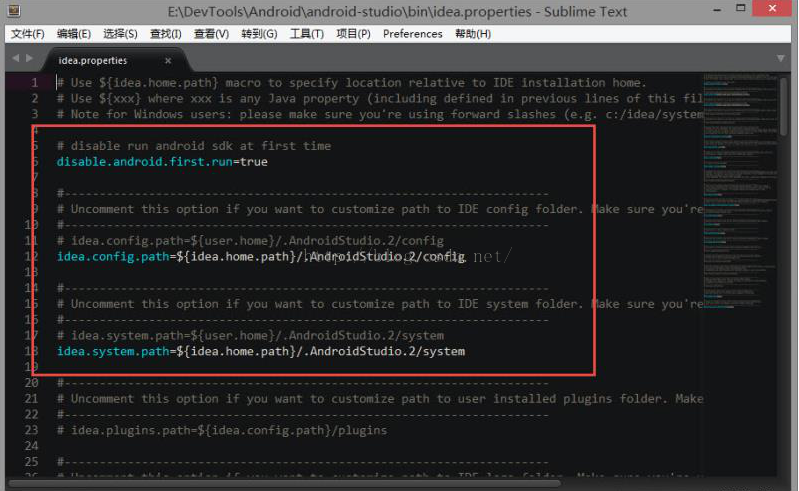Click line number 2 in gutter

pos(35,98)
